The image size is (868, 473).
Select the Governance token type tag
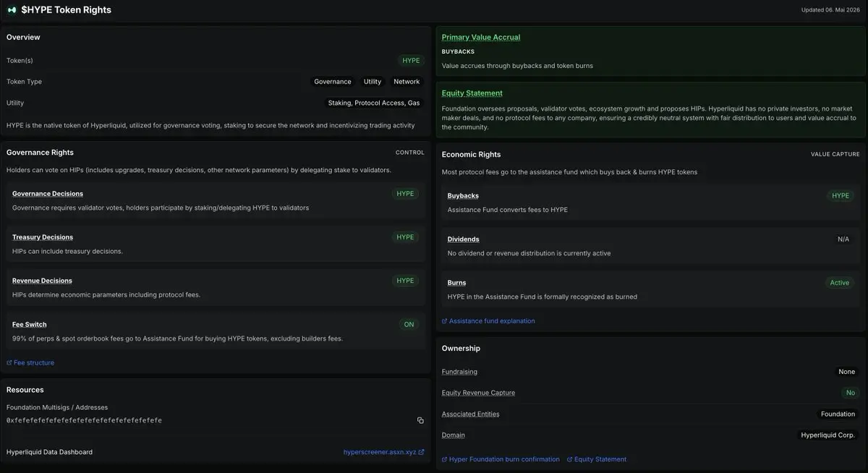pyautogui.click(x=333, y=82)
